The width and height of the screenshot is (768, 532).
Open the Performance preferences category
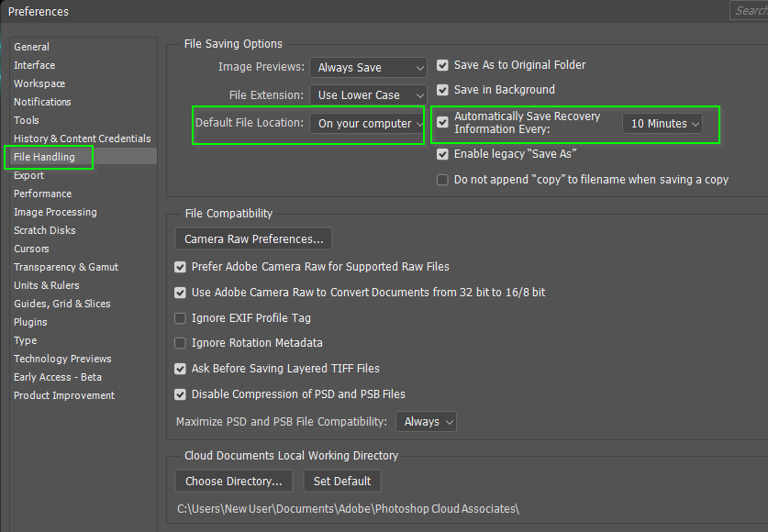(42, 194)
